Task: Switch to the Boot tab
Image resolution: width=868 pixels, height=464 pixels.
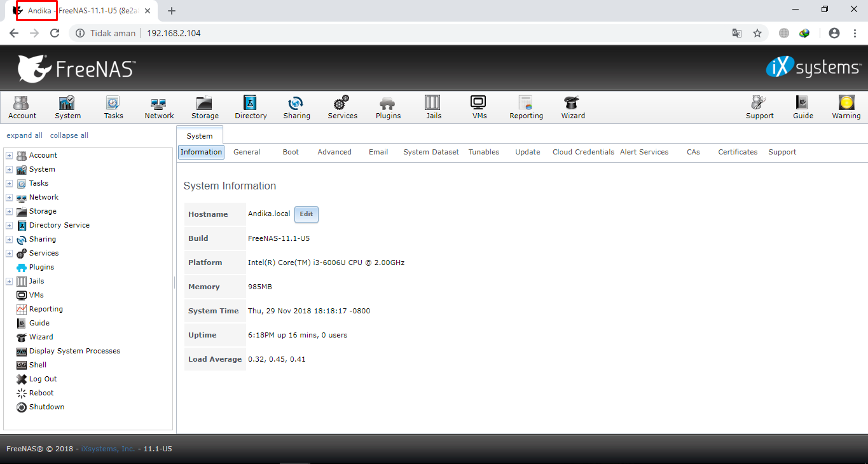Action: 291,152
